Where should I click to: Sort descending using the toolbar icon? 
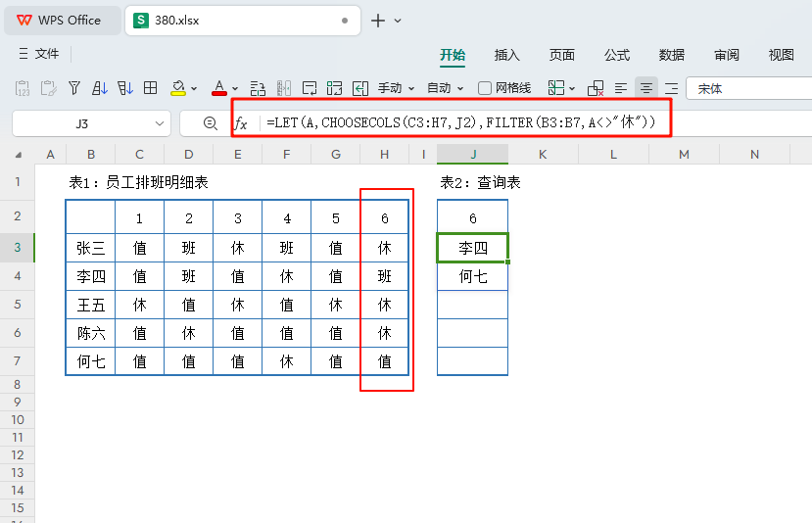click(x=124, y=88)
